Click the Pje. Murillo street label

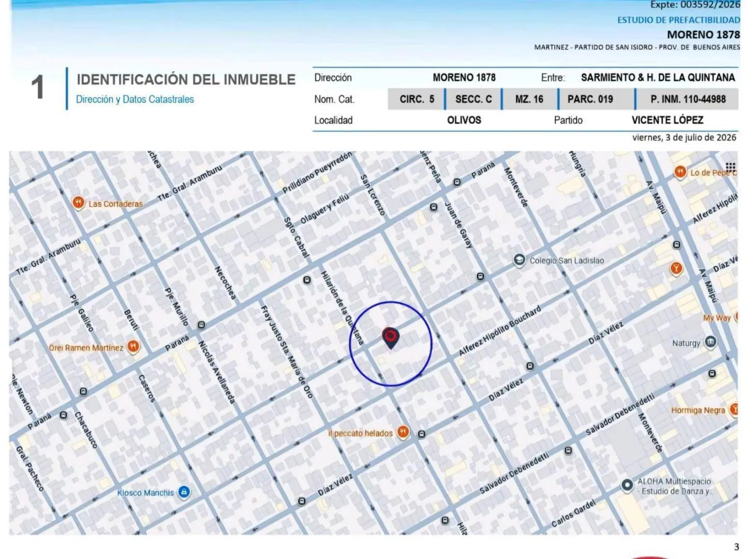[176, 306]
